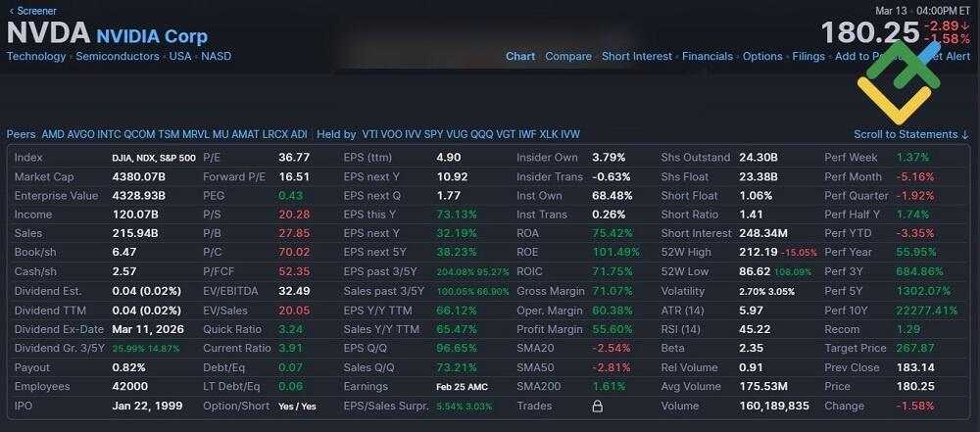The height and width of the screenshot is (432, 980).
Task: Click the Dividend Ex-Date Mar 11, 2026
Action: pos(148,329)
